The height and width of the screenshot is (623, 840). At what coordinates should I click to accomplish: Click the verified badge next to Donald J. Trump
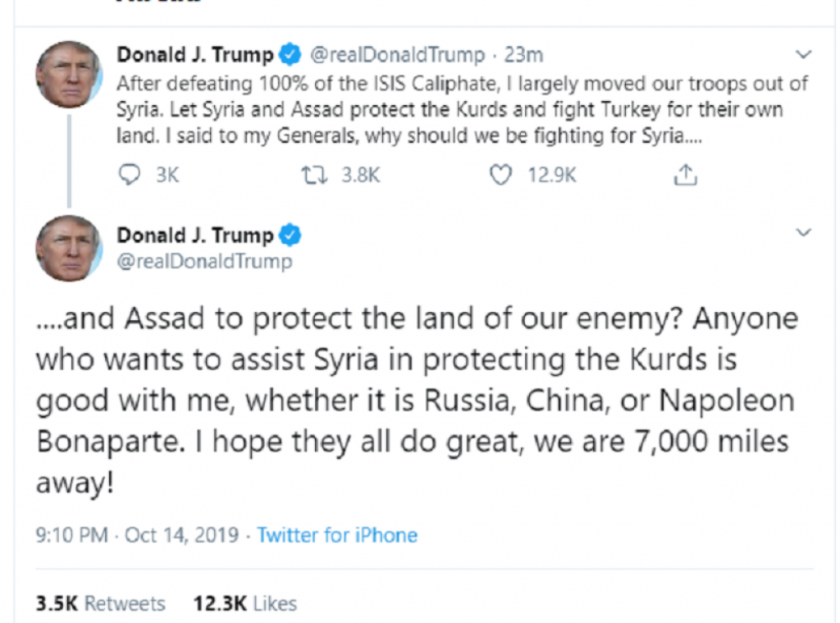(x=289, y=53)
